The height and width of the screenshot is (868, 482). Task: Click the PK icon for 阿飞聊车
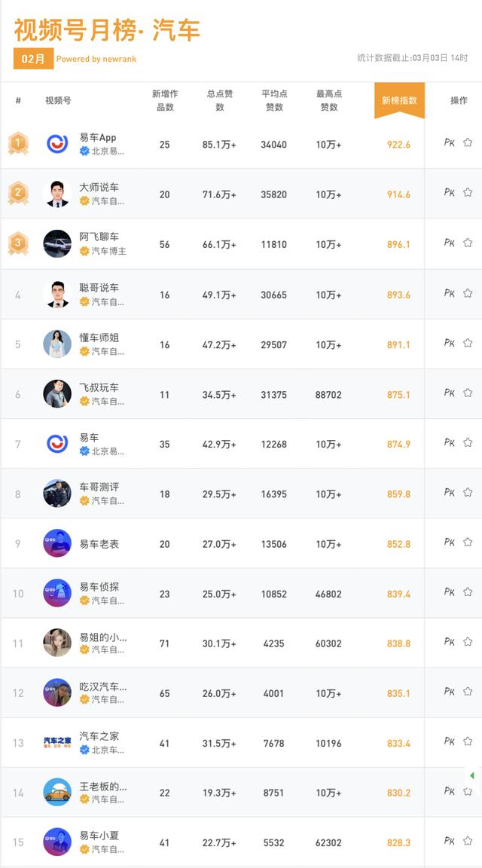[x=450, y=243]
